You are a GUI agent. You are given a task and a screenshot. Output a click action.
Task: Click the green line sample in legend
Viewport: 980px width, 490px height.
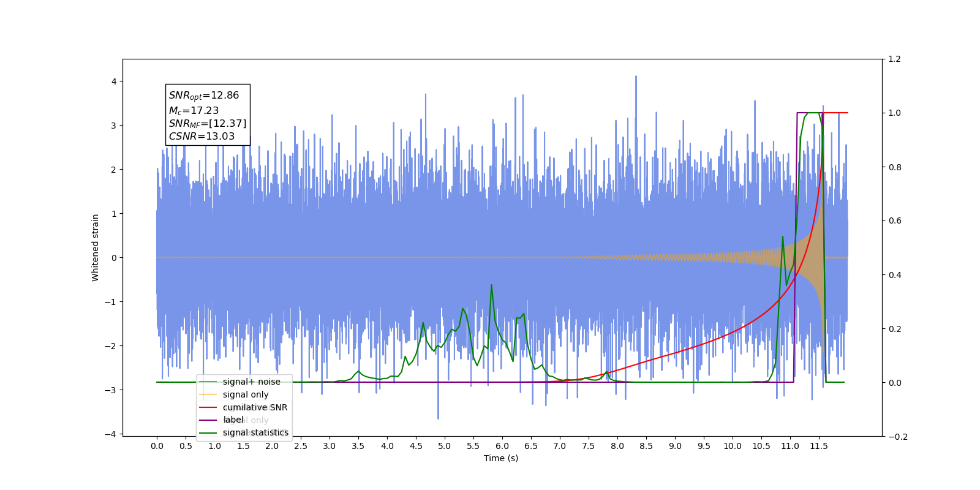click(208, 433)
